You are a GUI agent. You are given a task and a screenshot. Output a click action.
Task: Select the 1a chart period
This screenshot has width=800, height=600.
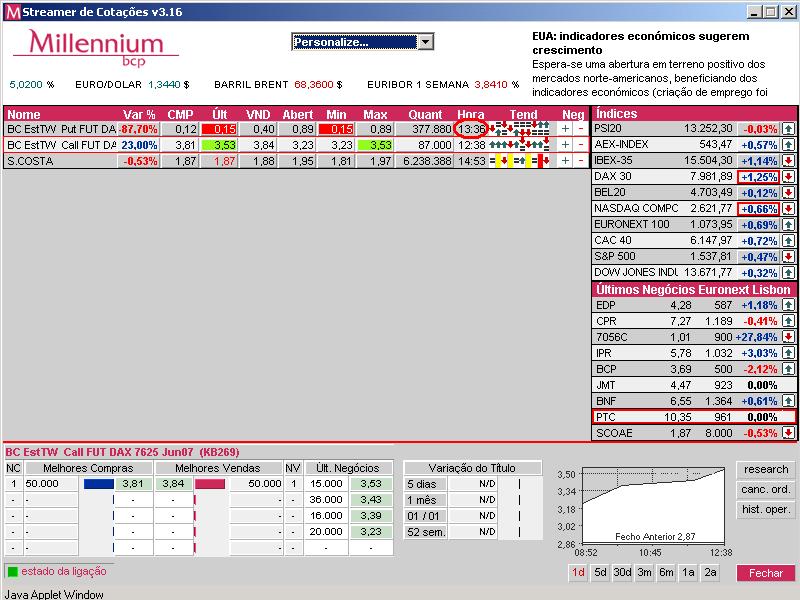click(x=688, y=572)
